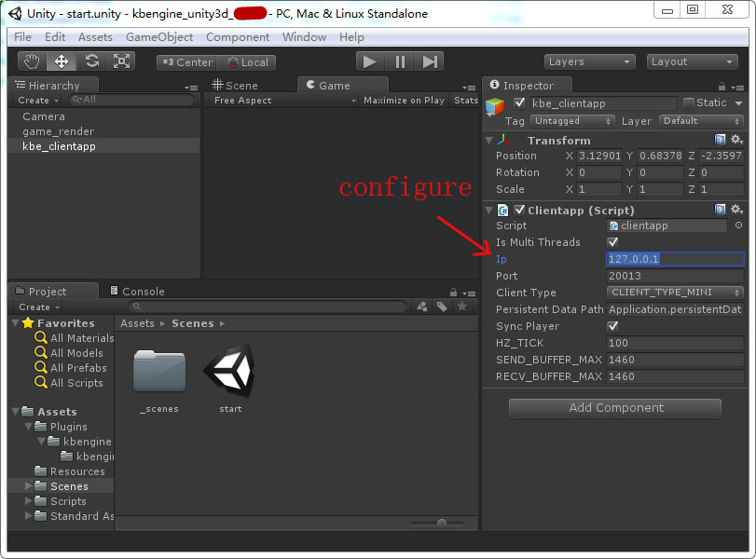Select All Materials favorite
This screenshot has height=559, width=756.
(75, 338)
